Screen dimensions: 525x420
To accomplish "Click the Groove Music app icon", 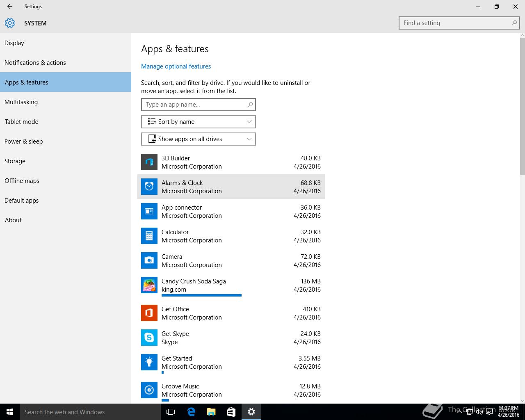I will [x=149, y=390].
